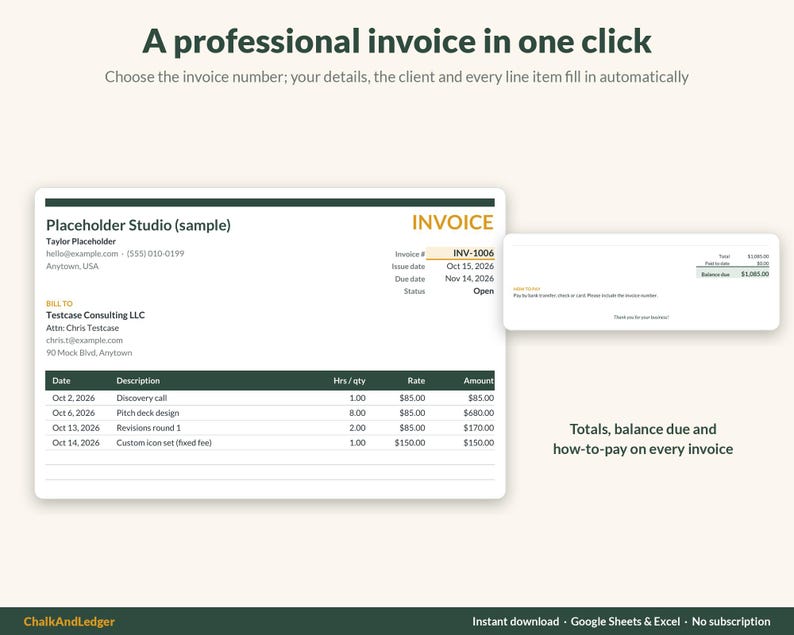The height and width of the screenshot is (635, 794).
Task: Click "Google Sheets & Excel" in the footer
Action: click(625, 621)
